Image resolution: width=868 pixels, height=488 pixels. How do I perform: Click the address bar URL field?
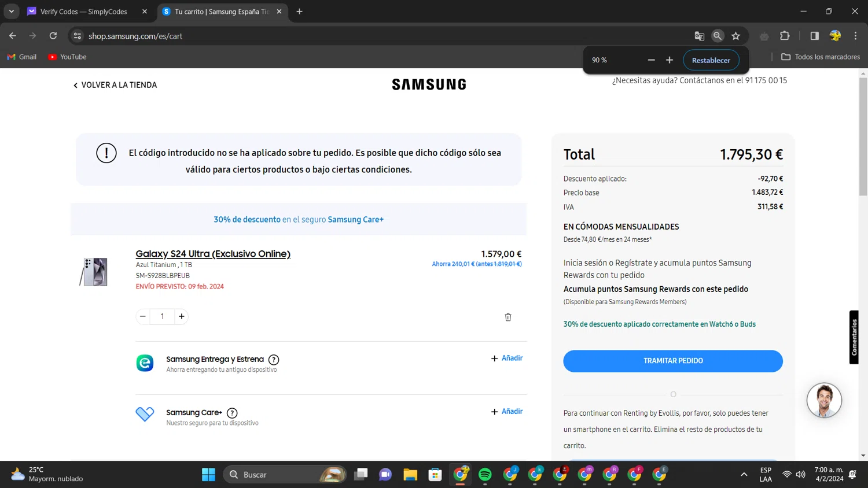tap(382, 36)
